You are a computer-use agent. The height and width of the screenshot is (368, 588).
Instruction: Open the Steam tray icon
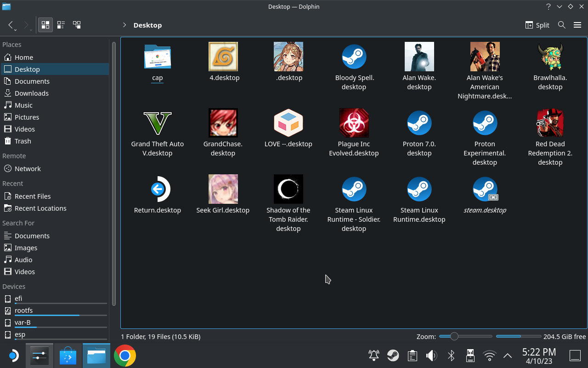[x=393, y=356]
